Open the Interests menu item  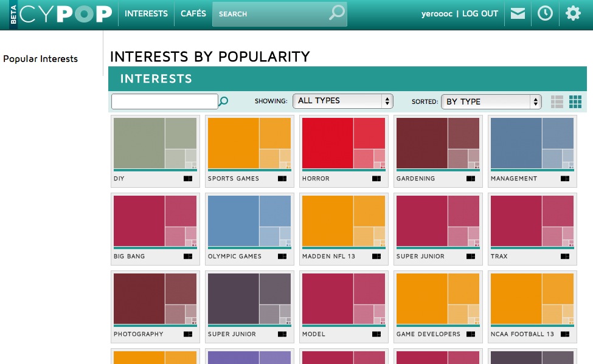point(147,13)
